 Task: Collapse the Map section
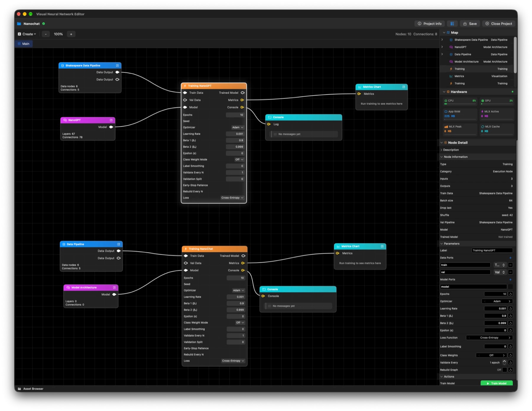click(x=444, y=33)
